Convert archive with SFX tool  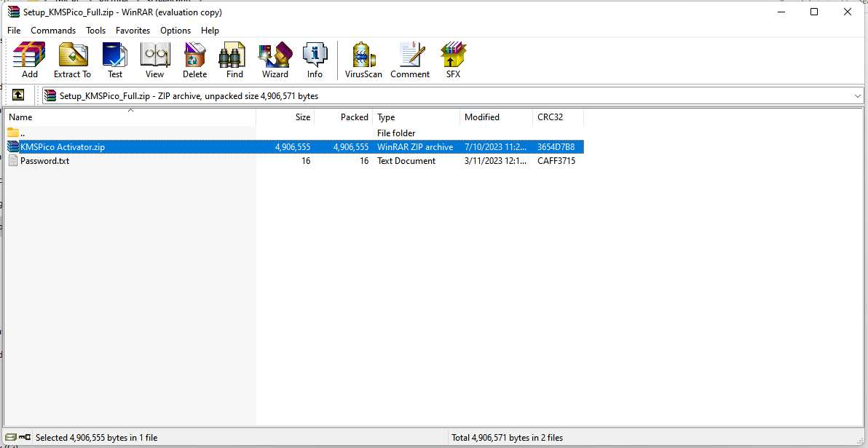(454, 60)
